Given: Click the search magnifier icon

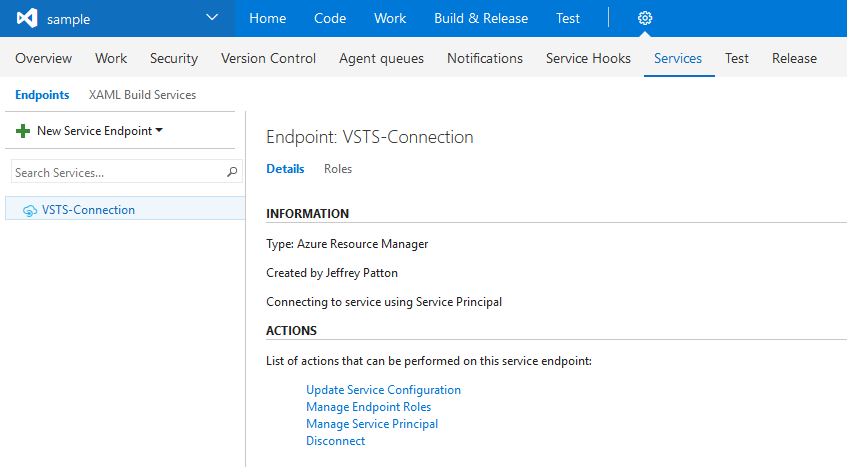Looking at the screenshot, I should point(233,173).
